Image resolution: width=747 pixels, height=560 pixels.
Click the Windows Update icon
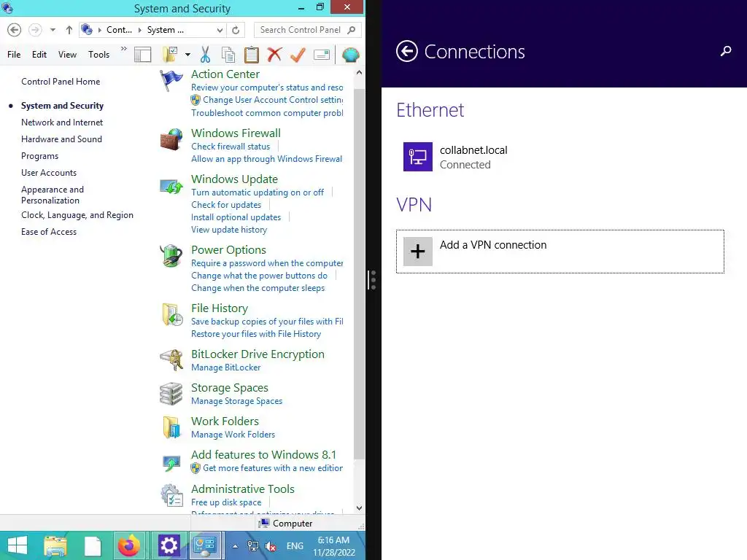point(171,187)
